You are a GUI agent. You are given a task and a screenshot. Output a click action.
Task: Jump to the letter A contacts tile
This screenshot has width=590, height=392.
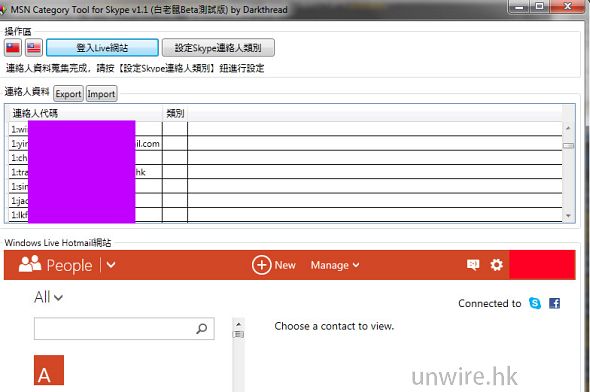tap(49, 370)
